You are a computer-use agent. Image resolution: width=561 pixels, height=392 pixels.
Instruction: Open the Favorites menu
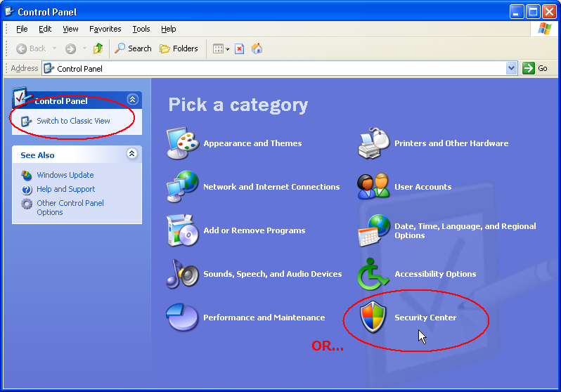click(105, 29)
